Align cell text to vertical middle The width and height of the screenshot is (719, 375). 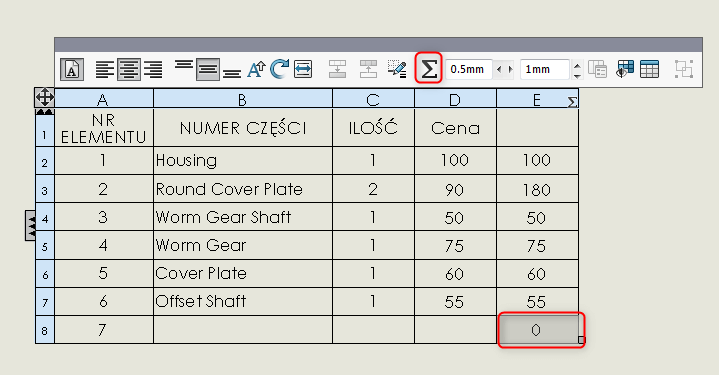(208, 70)
